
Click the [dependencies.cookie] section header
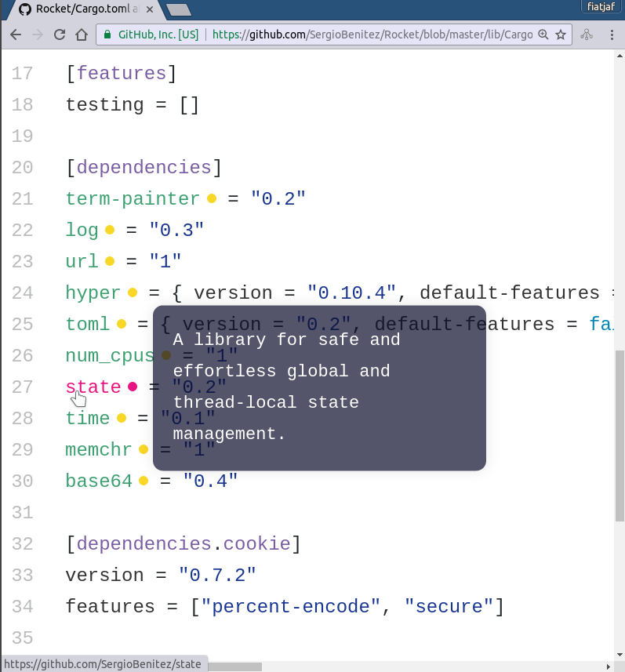click(x=183, y=543)
